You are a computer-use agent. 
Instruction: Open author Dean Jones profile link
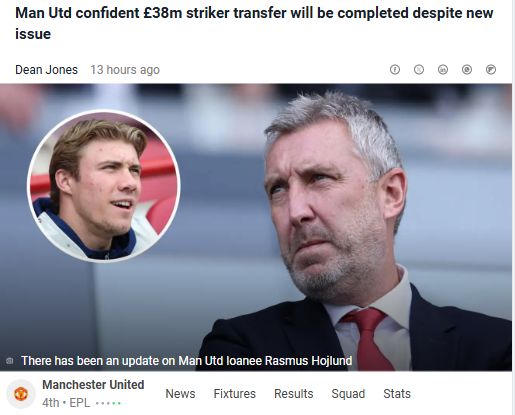[46, 70]
